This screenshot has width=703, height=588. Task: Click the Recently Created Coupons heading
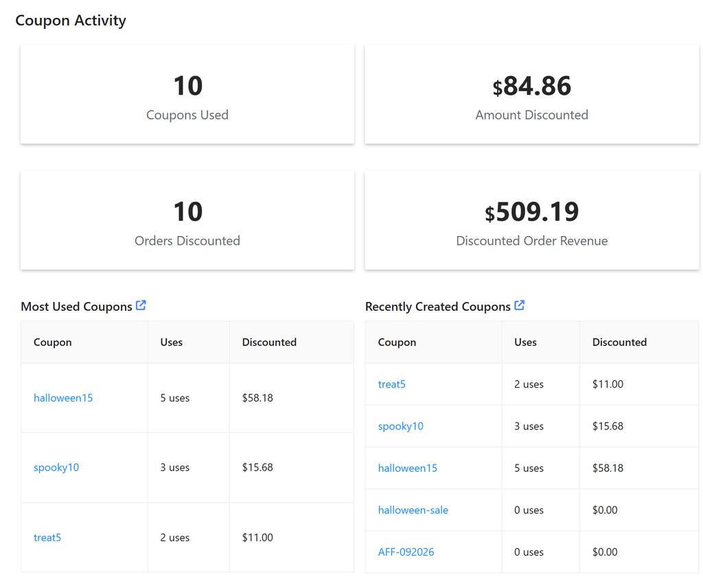pos(438,307)
